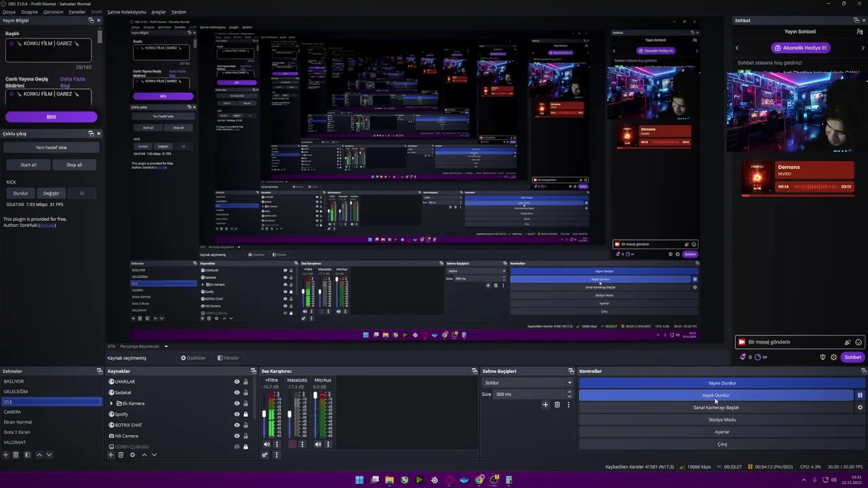Open virtual camera settings gear
This screenshot has width=868, height=488.
pos(860,407)
